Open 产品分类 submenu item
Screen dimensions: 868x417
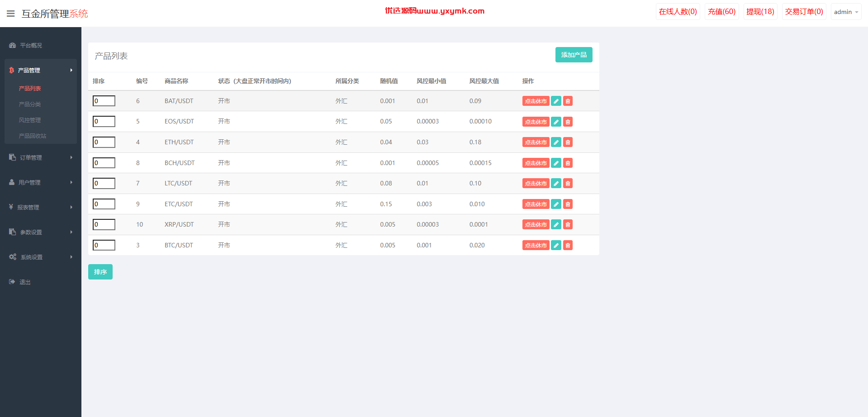pos(30,104)
